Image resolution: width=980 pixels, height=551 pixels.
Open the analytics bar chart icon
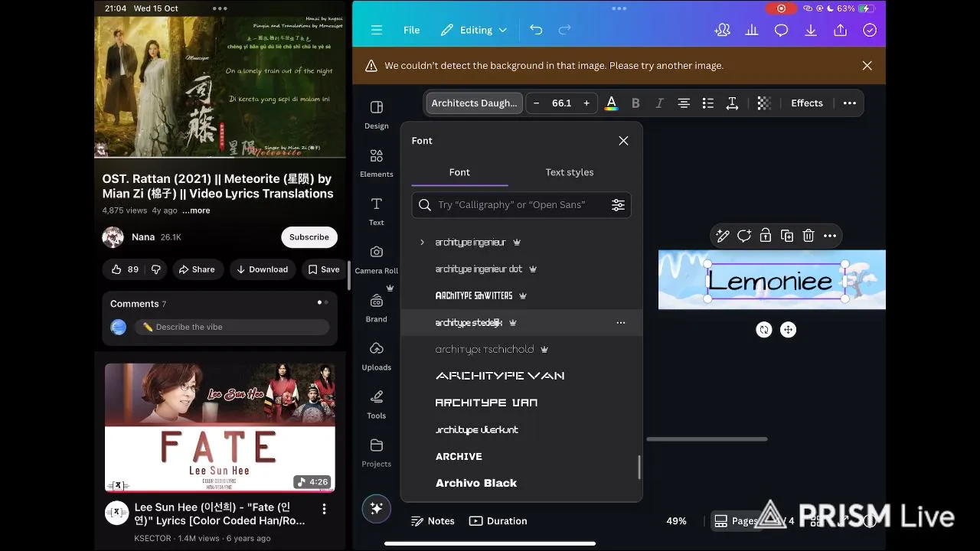point(752,30)
